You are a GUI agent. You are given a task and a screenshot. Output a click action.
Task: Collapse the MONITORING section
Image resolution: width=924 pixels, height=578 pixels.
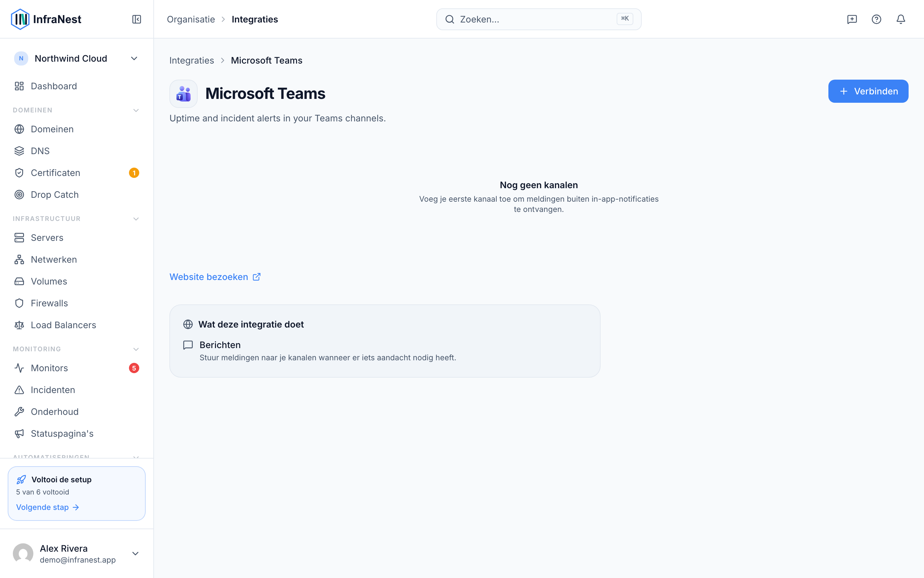click(136, 349)
